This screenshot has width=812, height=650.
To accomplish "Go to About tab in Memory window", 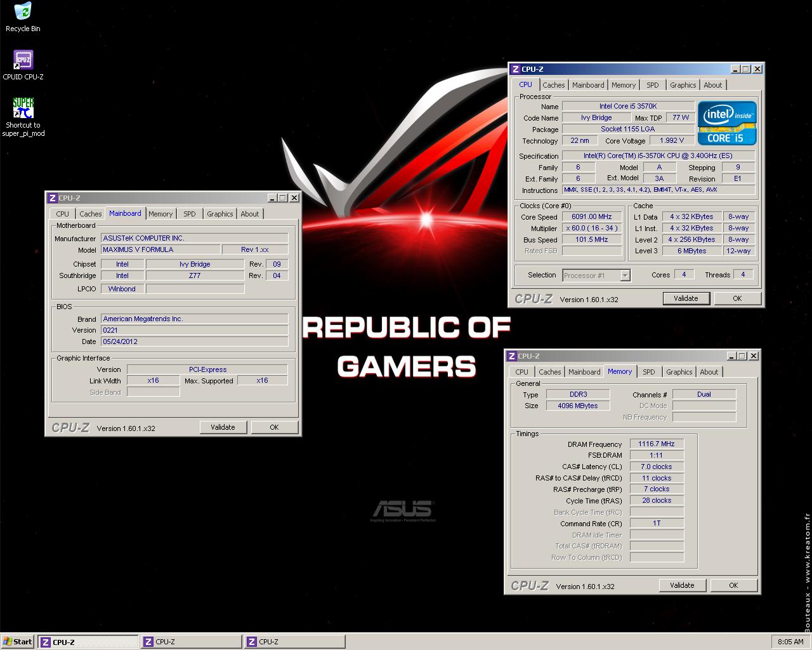I will coord(709,372).
